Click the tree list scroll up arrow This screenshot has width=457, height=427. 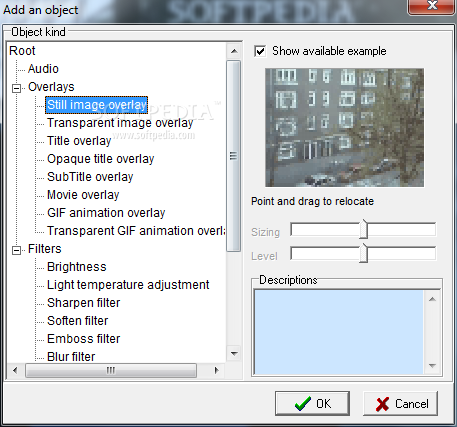pos(234,51)
